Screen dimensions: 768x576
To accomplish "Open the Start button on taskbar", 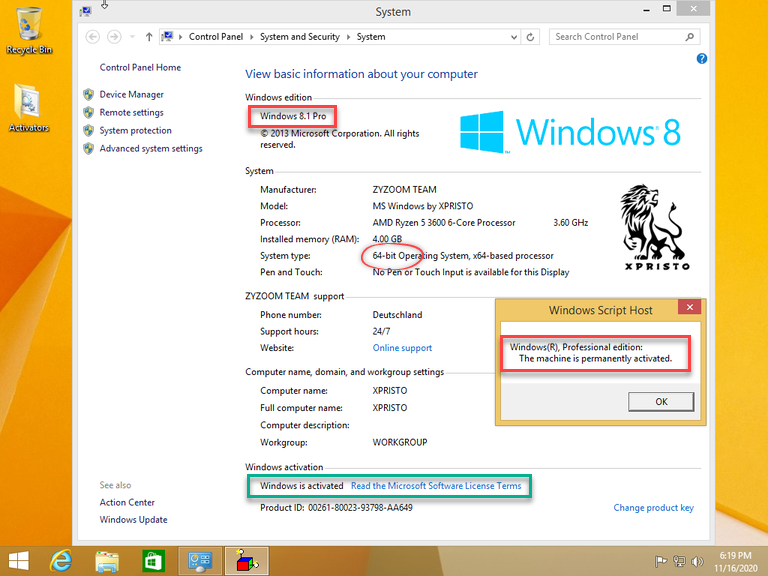I will (19, 561).
